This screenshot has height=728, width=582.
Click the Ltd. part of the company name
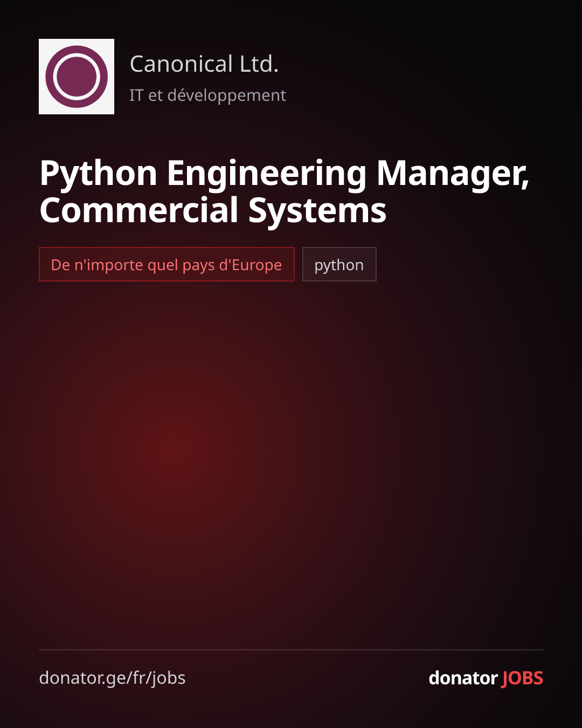[x=259, y=64]
